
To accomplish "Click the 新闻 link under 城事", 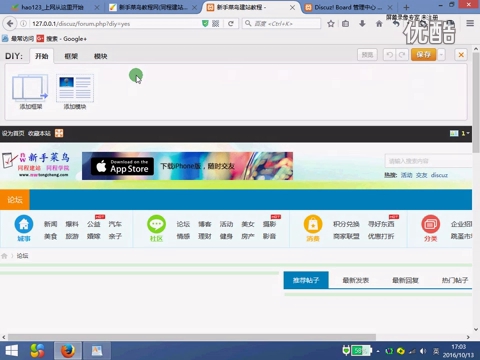I will pyautogui.click(x=51, y=224).
